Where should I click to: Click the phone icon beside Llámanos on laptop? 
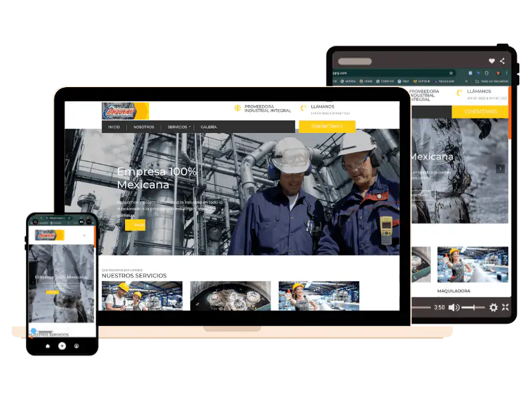[303, 108]
